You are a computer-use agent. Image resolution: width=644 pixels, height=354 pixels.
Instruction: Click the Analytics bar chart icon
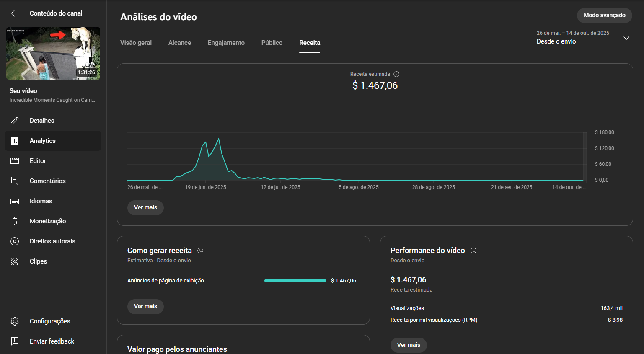15,141
